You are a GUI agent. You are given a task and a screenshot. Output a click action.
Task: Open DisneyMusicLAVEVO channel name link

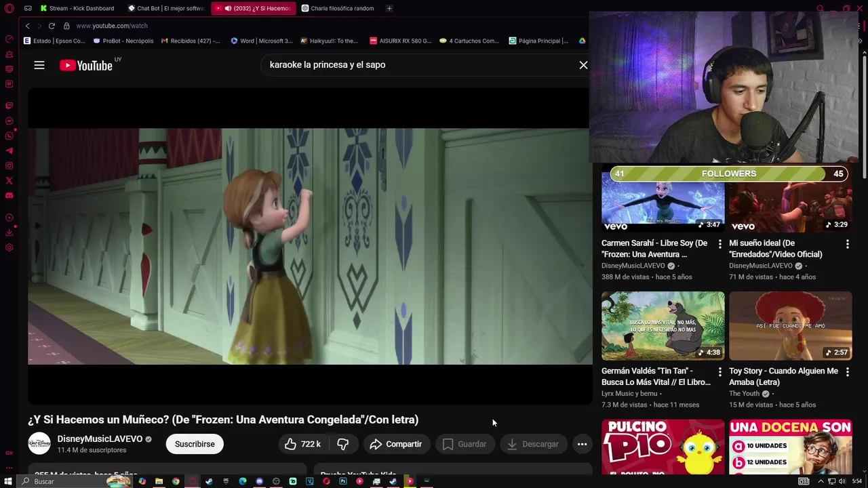click(100, 439)
